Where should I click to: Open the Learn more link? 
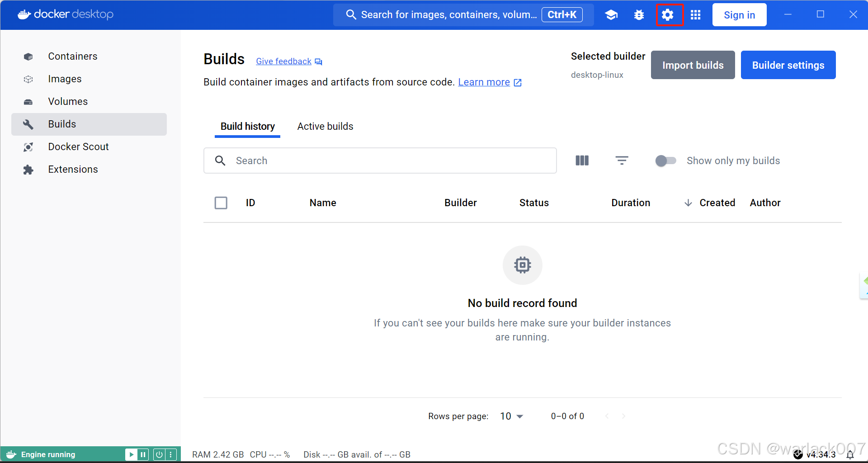coord(484,82)
